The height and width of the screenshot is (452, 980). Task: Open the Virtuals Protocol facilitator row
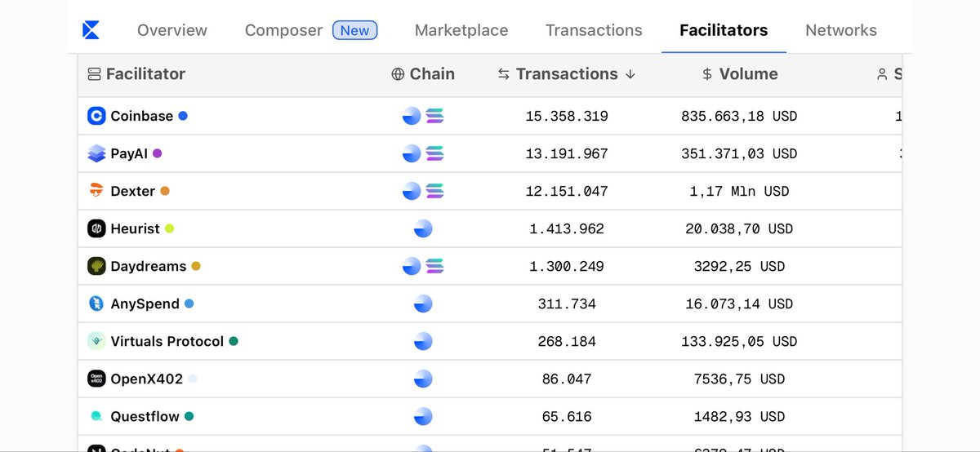490,341
